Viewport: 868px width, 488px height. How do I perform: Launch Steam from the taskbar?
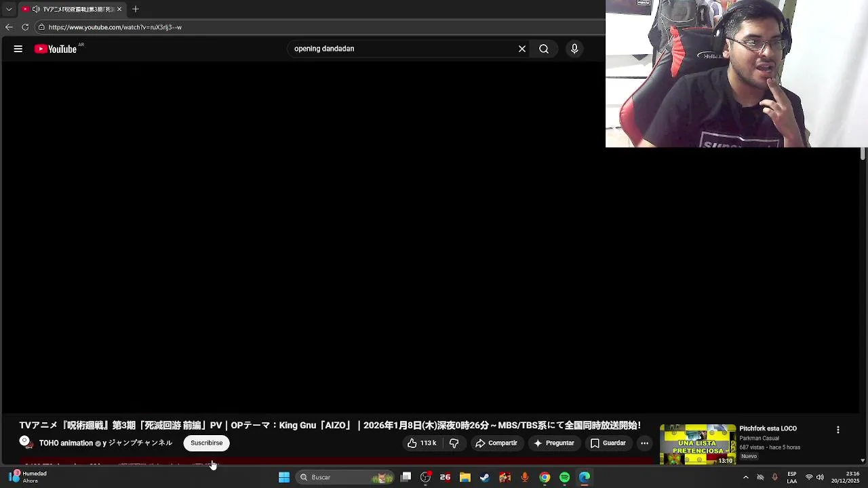[x=485, y=477]
